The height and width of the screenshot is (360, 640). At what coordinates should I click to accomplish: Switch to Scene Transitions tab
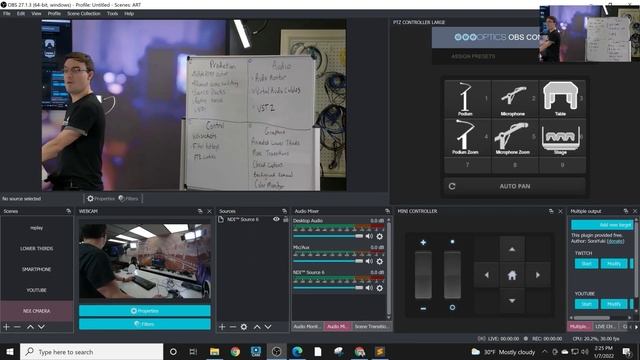[371, 327]
